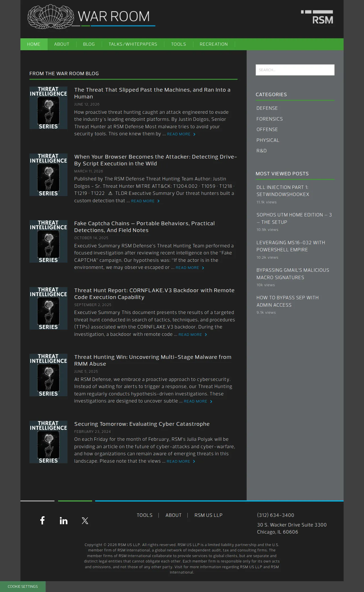
Task: Open the RSM US LLP footer link
Action: coord(208,515)
